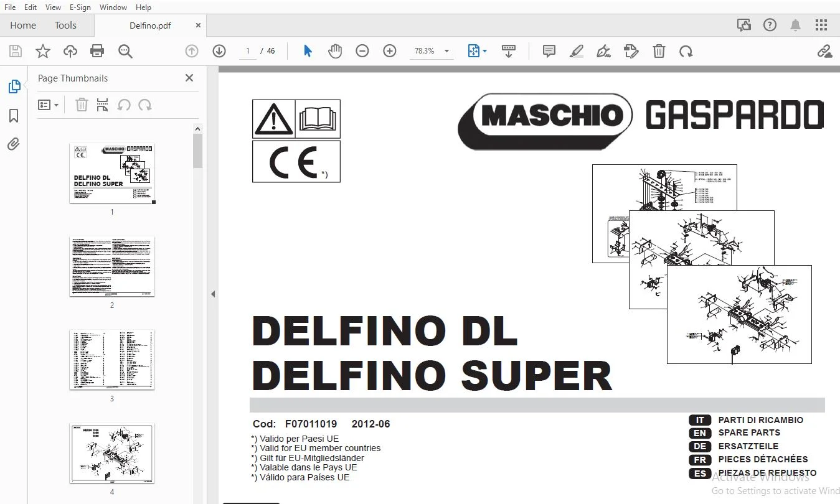Viewport: 840px width, 504px height.
Task: Open the Help question mark icon
Action: pyautogui.click(x=770, y=25)
